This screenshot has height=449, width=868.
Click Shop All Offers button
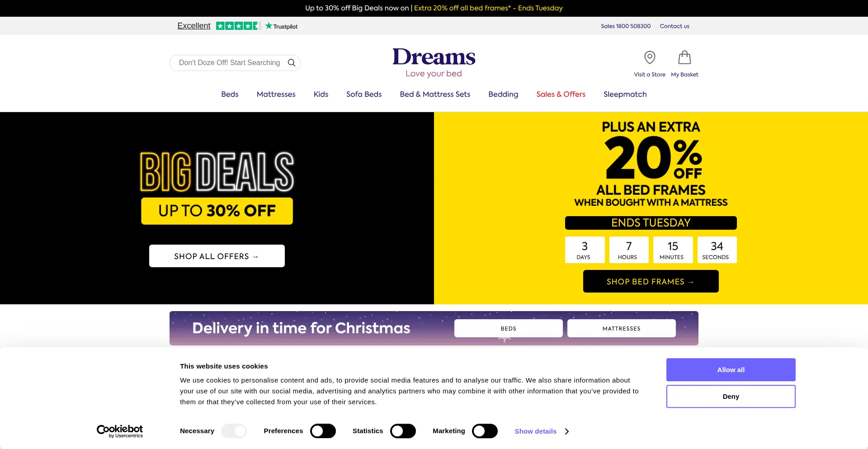[x=217, y=256]
